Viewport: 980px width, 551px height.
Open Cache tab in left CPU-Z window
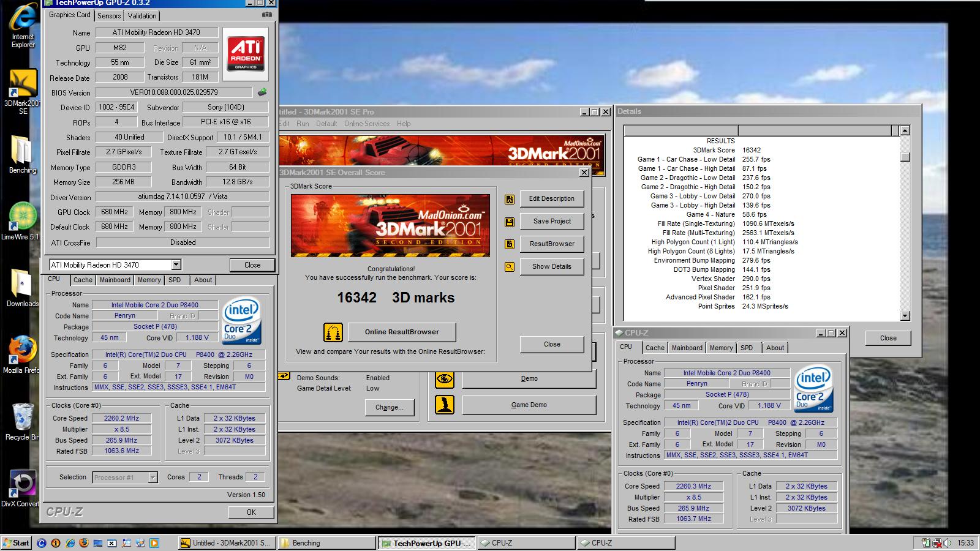pyautogui.click(x=83, y=280)
